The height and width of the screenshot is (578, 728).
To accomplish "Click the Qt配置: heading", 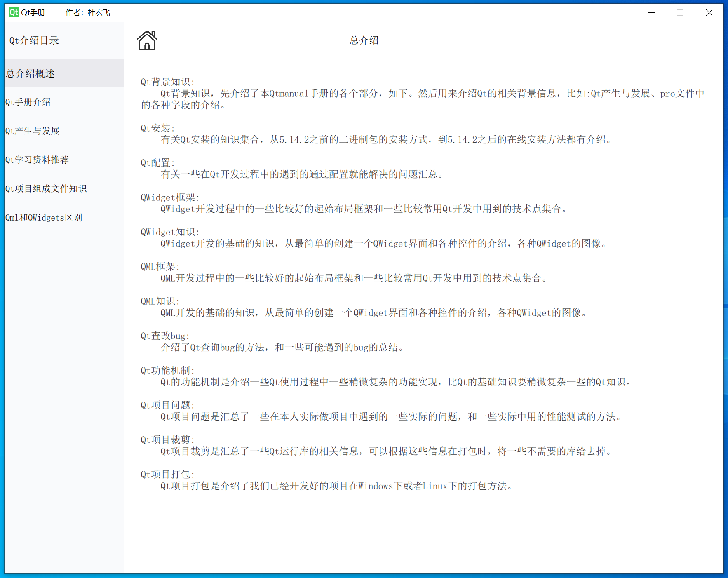I will (x=157, y=163).
